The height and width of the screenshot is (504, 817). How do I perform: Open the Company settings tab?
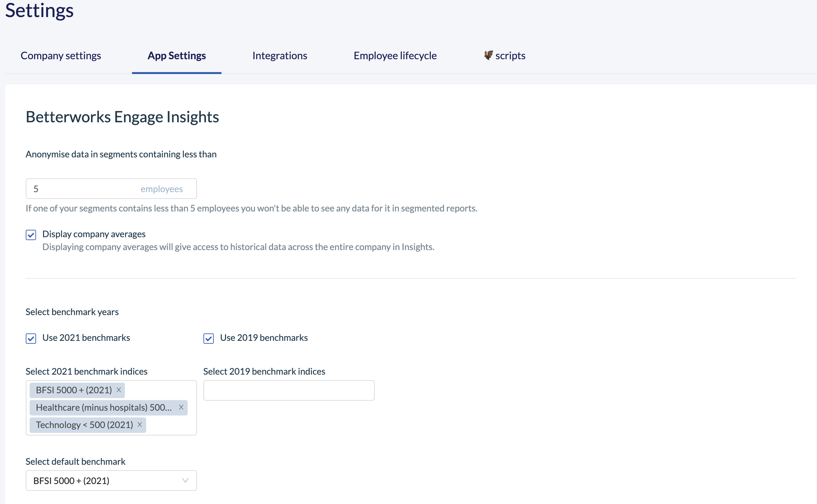tap(61, 55)
